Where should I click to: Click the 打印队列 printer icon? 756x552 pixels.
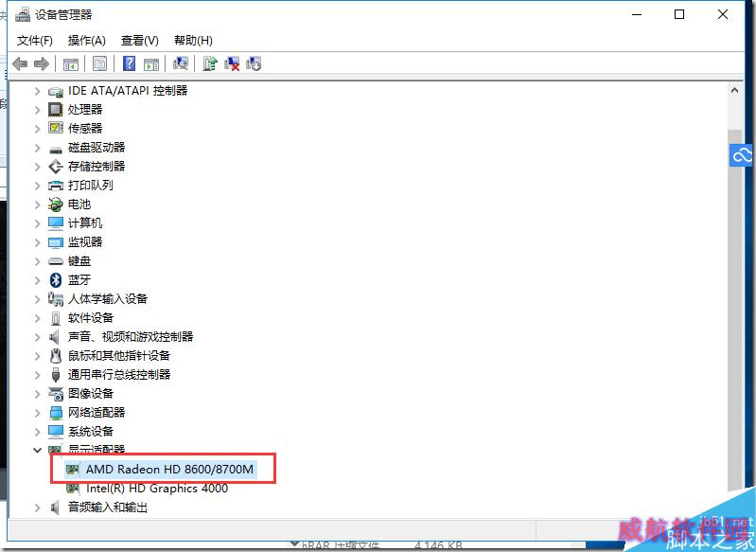coord(56,186)
